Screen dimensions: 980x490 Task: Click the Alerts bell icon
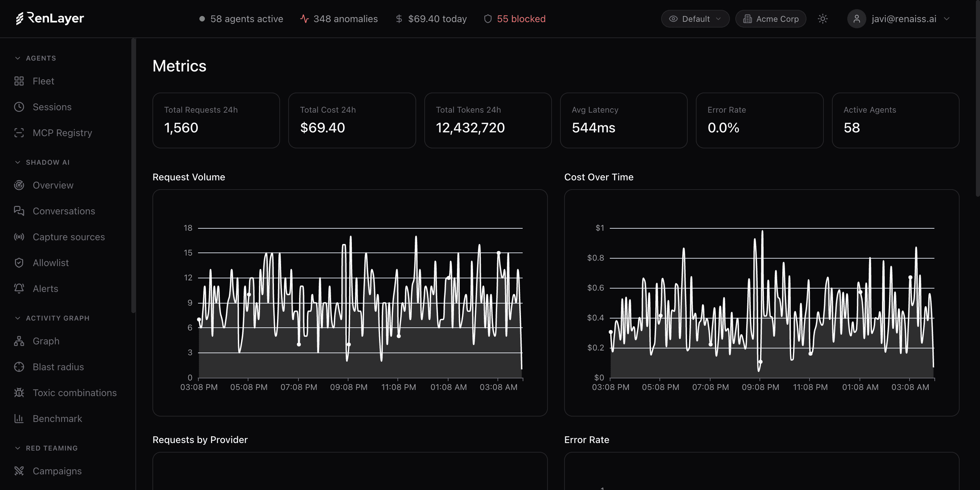19,289
